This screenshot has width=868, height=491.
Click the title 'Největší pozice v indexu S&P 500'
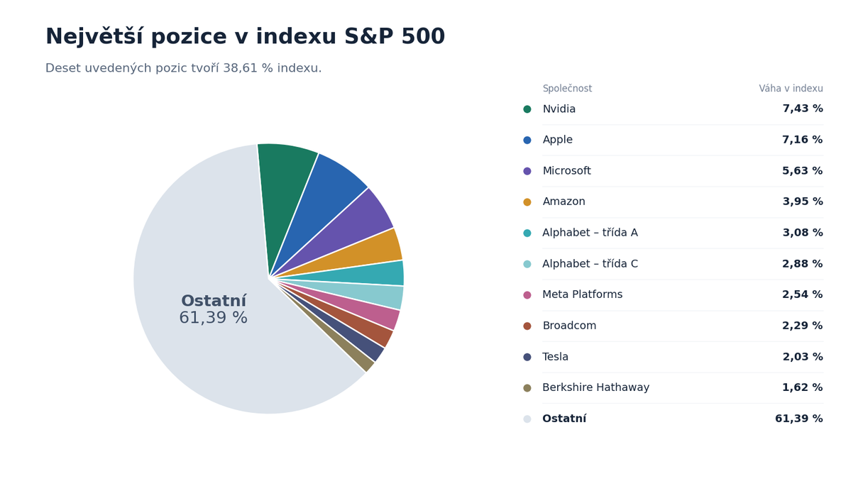[245, 37]
